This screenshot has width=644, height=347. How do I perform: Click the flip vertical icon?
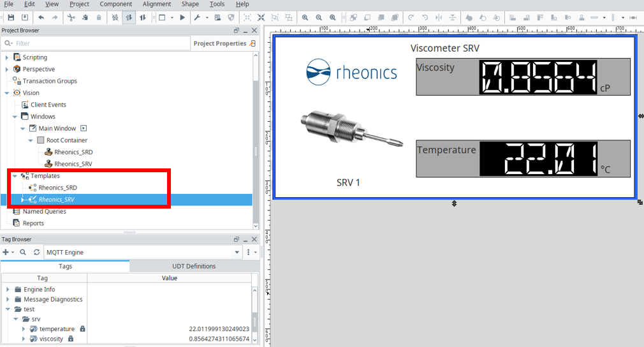(x=452, y=17)
